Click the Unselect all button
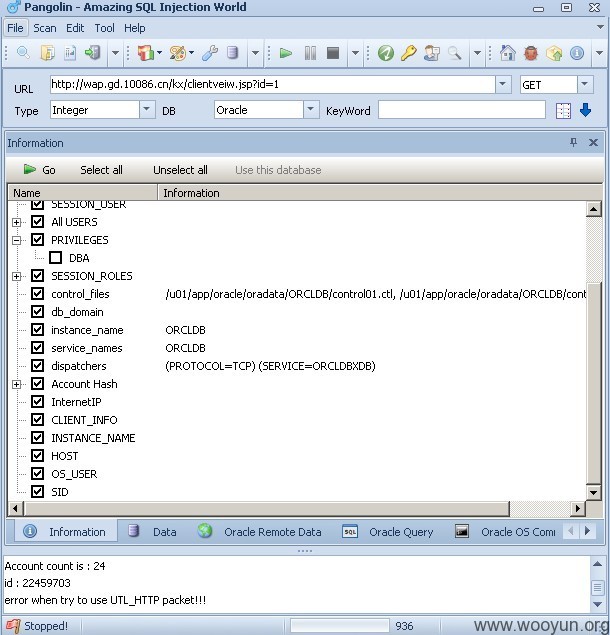The width and height of the screenshot is (610, 635). tap(180, 170)
